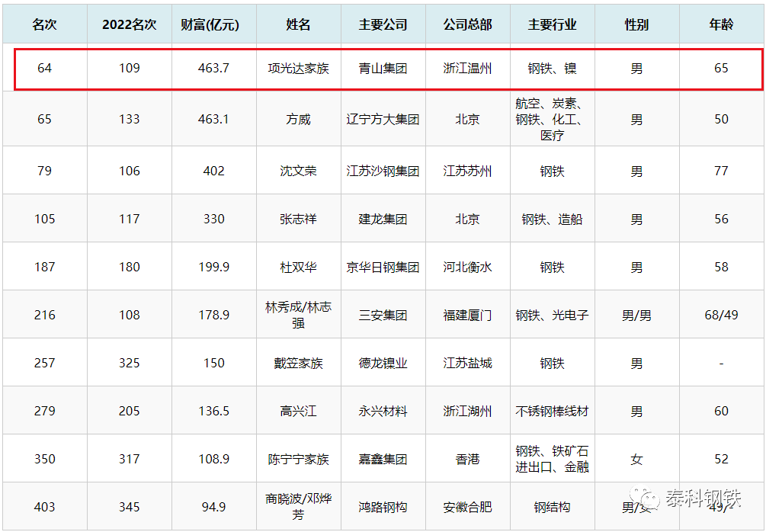
Task: Click the 浙江温州 headquarters cell
Action: tap(467, 69)
